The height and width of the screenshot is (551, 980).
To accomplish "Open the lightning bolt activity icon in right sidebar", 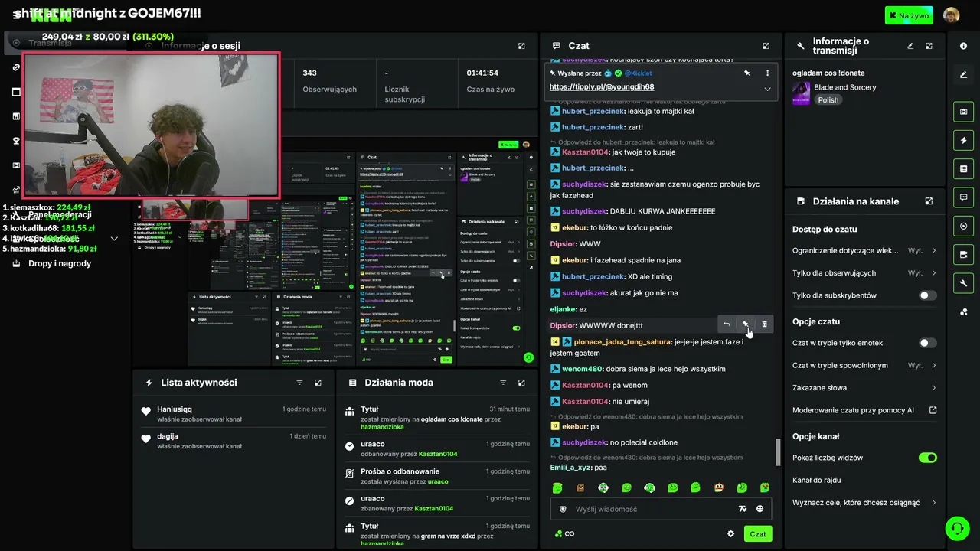I will click(963, 140).
